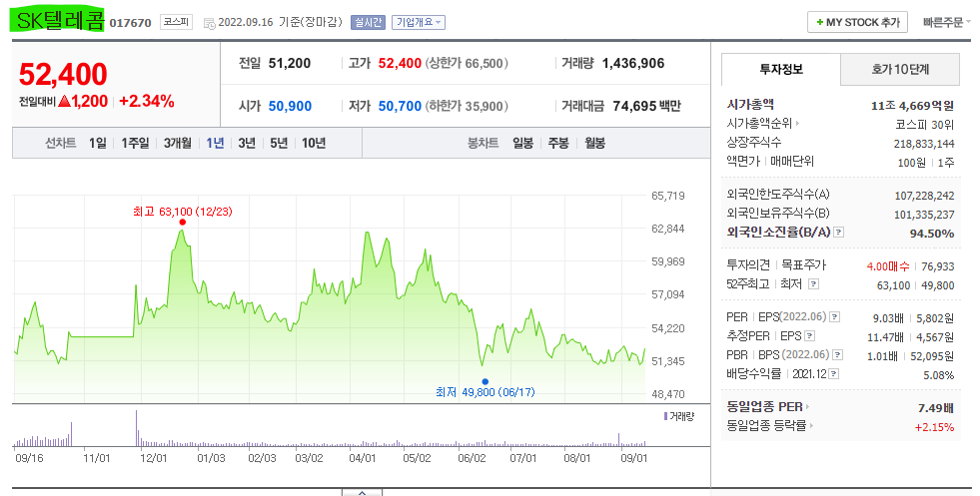Click the 7.49배 sector PER value
The image size is (980, 496).
[936, 408]
